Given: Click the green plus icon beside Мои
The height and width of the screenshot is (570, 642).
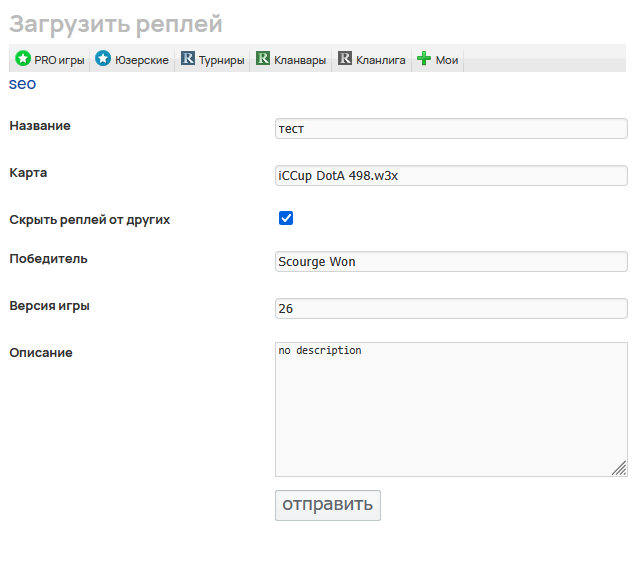Looking at the screenshot, I should point(424,60).
